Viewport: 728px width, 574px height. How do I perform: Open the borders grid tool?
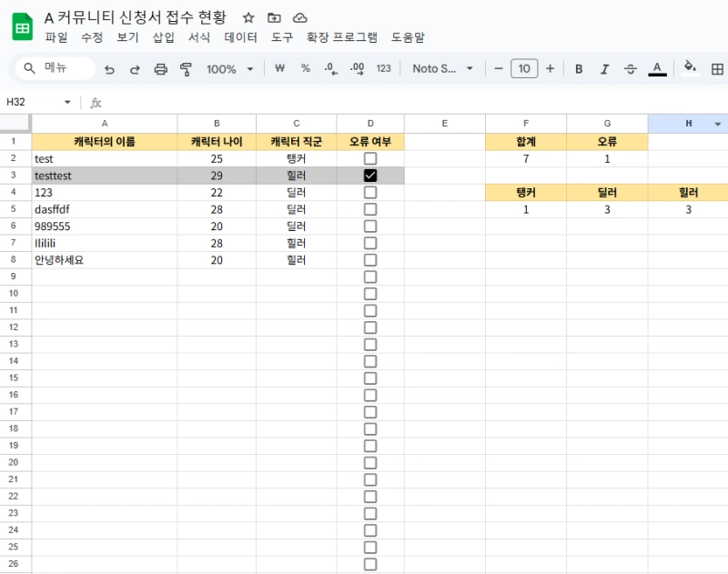click(x=717, y=69)
